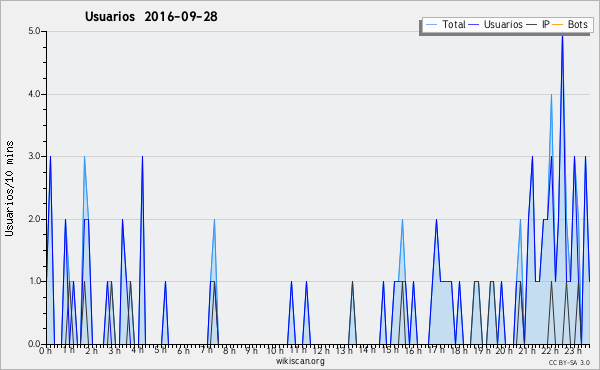
Task: Click the x-axis label '3 h'
Action: [114, 350]
